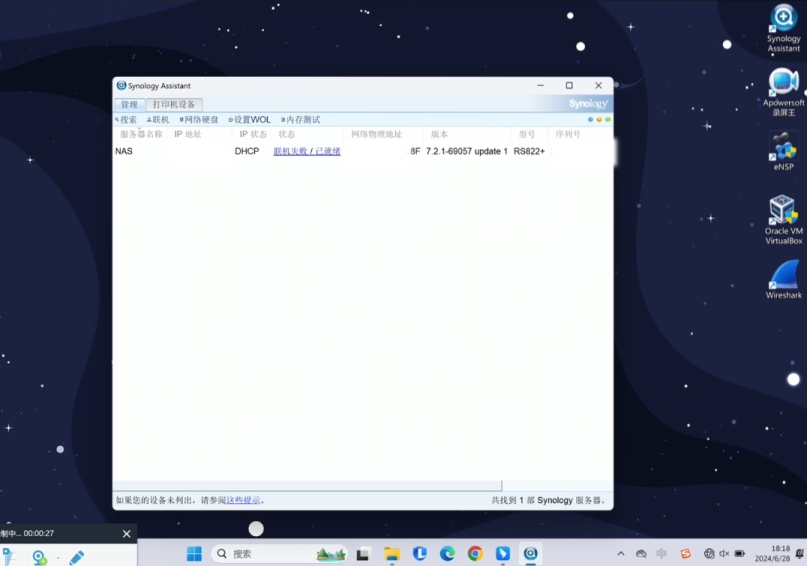The image size is (807, 566).
Task: Click version 7.2.1-69057 update 1 cell
Action: (467, 151)
